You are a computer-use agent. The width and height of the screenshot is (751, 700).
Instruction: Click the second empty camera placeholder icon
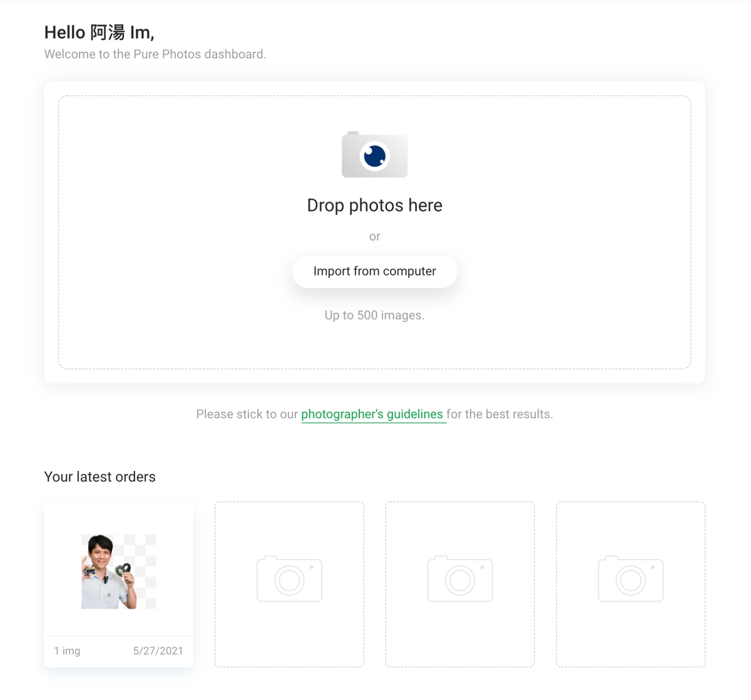(x=460, y=579)
